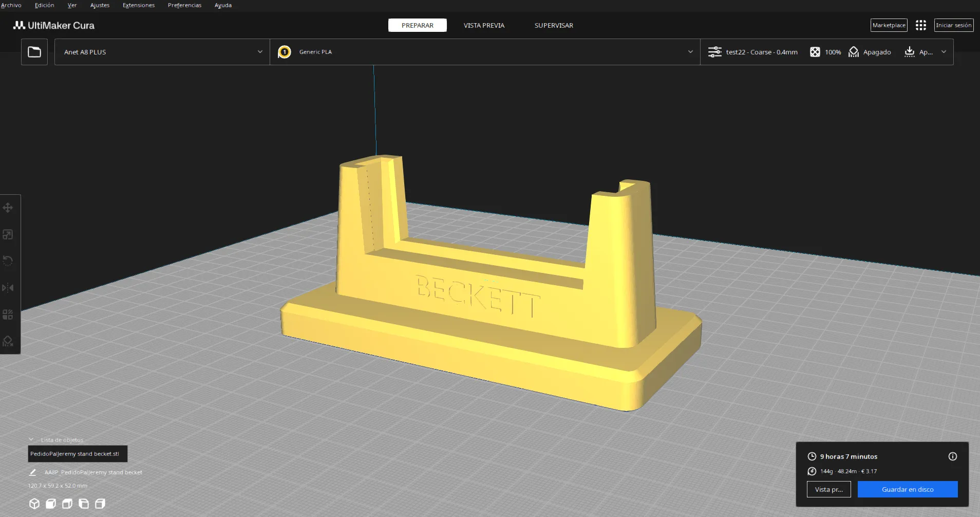
Task: Edit job name pencil icon
Action: click(33, 472)
